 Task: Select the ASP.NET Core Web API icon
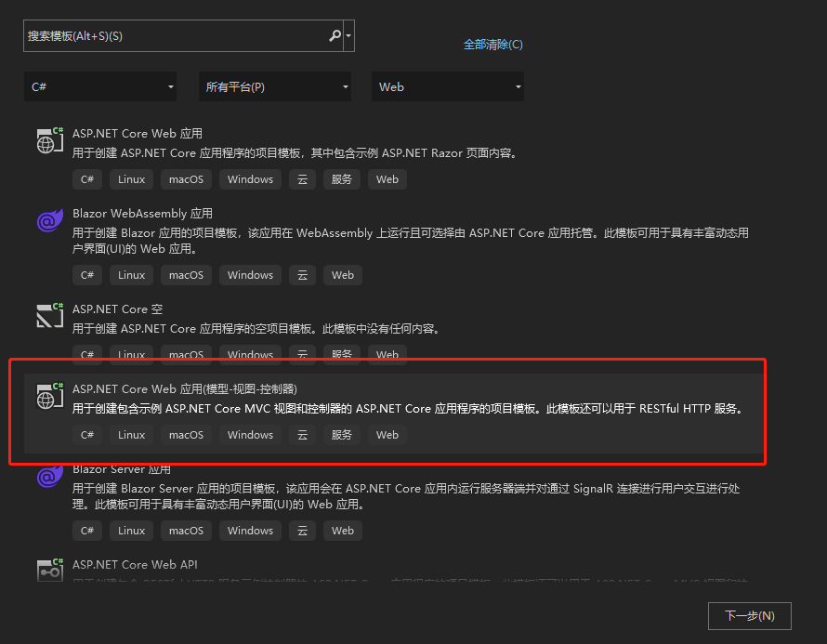[50, 571]
